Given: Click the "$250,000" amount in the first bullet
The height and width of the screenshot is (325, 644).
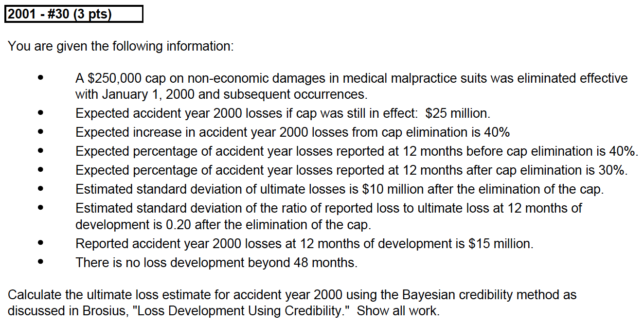Looking at the screenshot, I should pyautogui.click(x=114, y=78).
